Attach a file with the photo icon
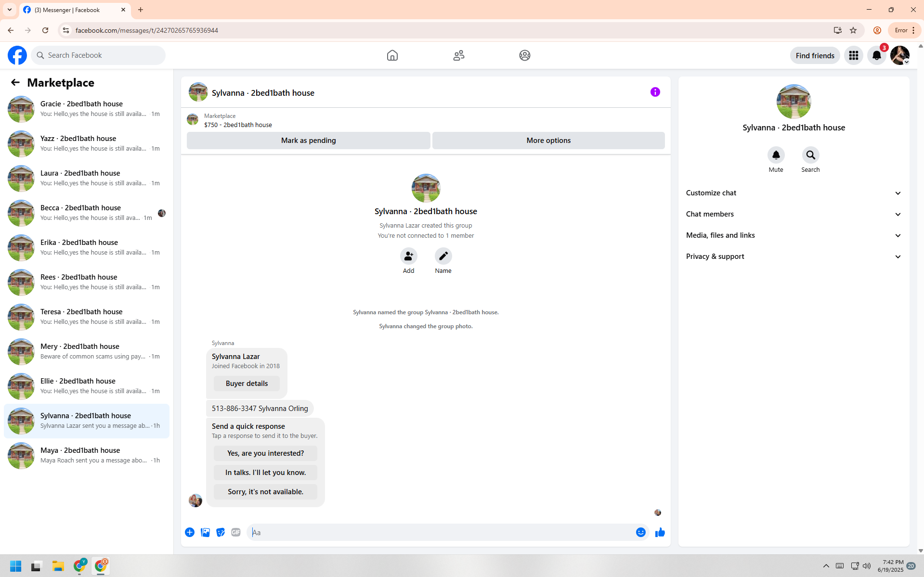 [x=205, y=532]
